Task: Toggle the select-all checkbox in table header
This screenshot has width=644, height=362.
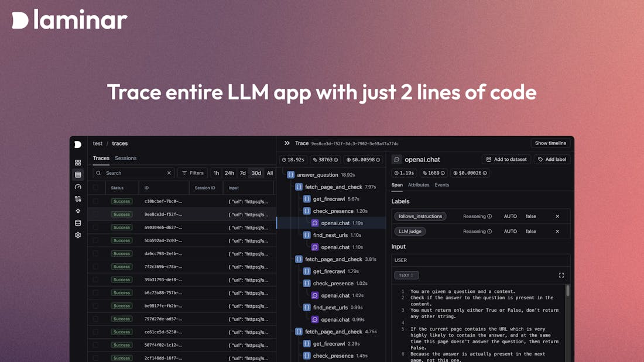Action: coord(95,188)
